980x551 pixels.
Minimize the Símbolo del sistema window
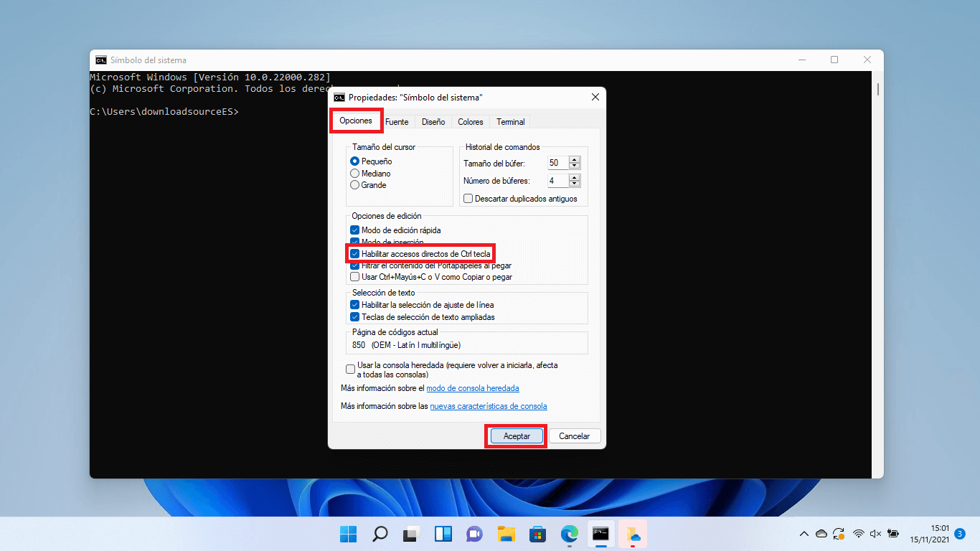(x=801, y=60)
